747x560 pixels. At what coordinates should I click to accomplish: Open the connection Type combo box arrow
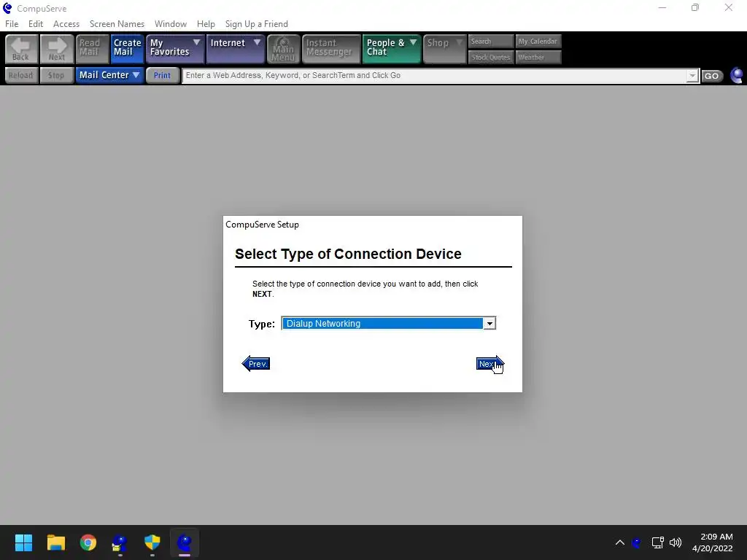pyautogui.click(x=489, y=323)
